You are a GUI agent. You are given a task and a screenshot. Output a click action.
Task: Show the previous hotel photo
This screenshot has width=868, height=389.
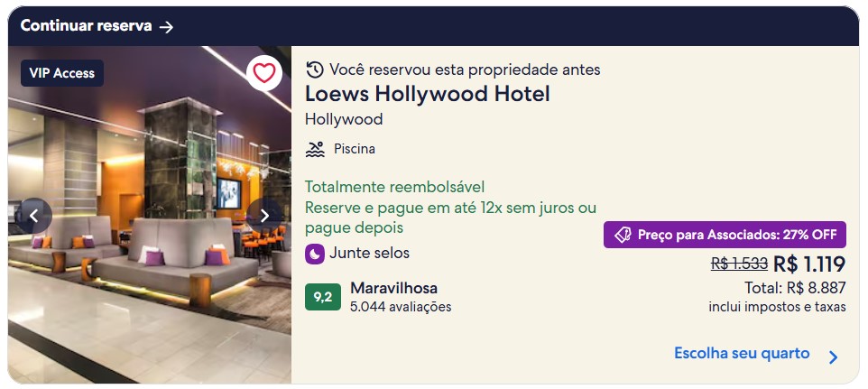click(x=33, y=216)
